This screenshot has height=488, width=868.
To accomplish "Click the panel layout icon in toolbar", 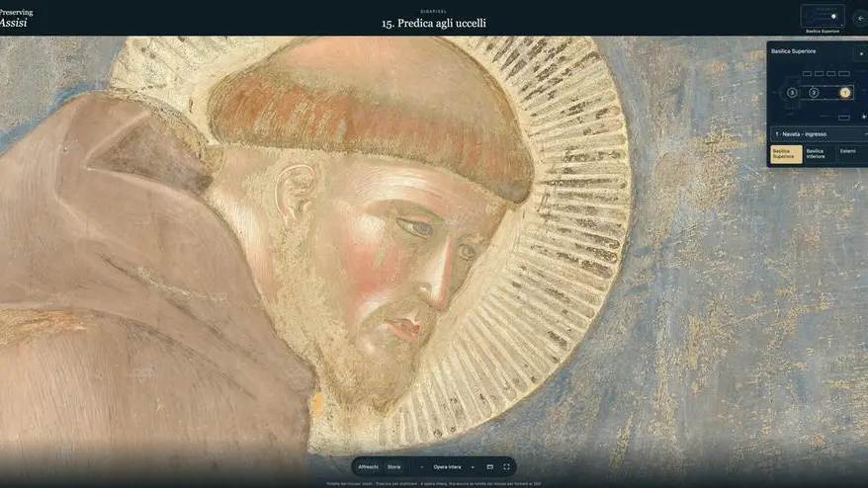I will [490, 467].
